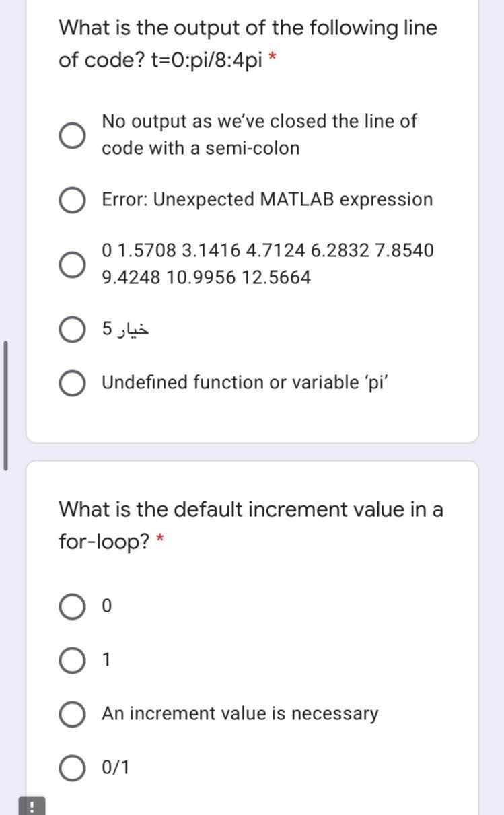The width and height of the screenshot is (504, 815).
Task: Select answer 'No output as we've closed the line of code'
Action: (x=73, y=135)
